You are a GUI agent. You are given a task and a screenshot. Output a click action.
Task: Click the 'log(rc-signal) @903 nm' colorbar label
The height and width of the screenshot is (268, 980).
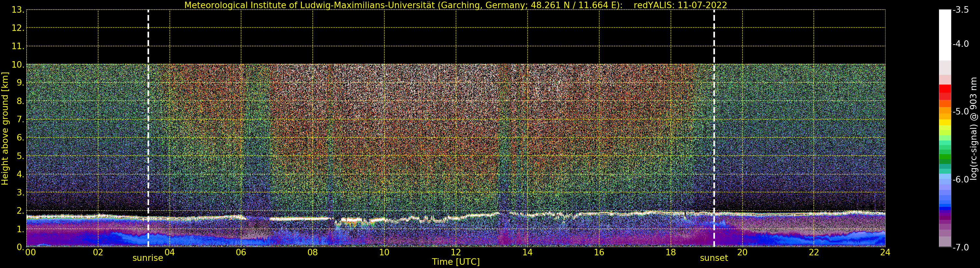(x=973, y=128)
